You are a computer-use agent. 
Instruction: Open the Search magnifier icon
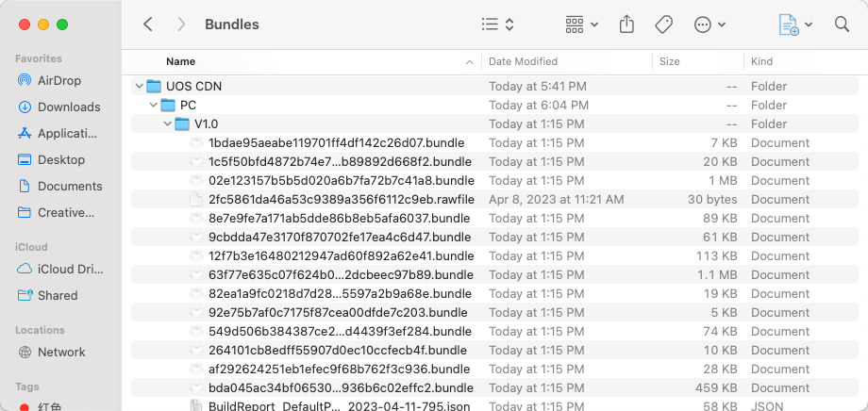[842, 25]
